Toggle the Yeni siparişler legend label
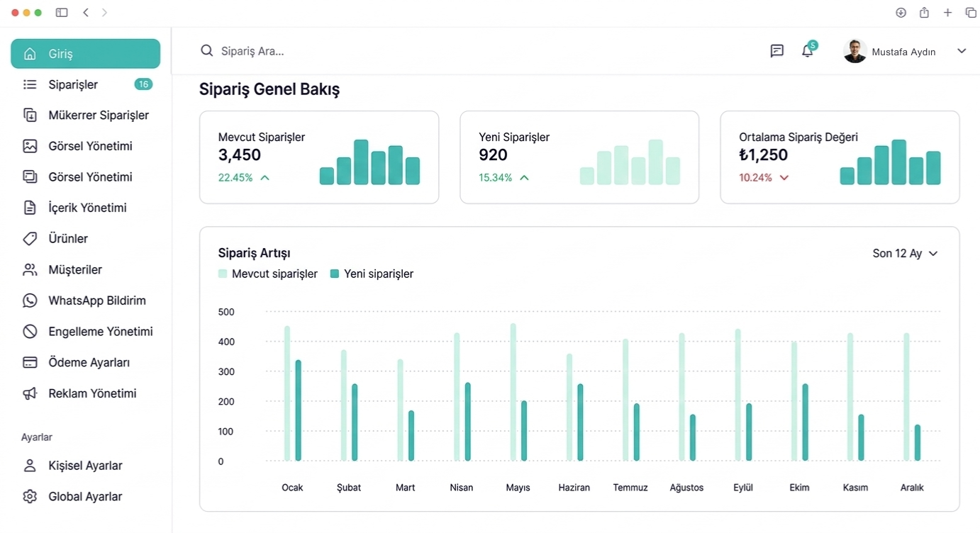Screen dimensions: 980x533 tap(378, 274)
